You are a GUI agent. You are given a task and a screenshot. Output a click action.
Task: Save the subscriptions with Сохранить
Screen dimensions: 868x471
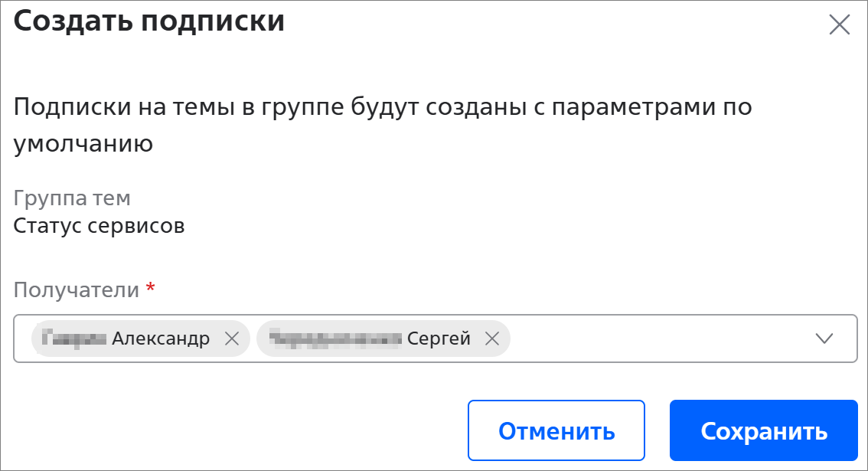tap(763, 430)
